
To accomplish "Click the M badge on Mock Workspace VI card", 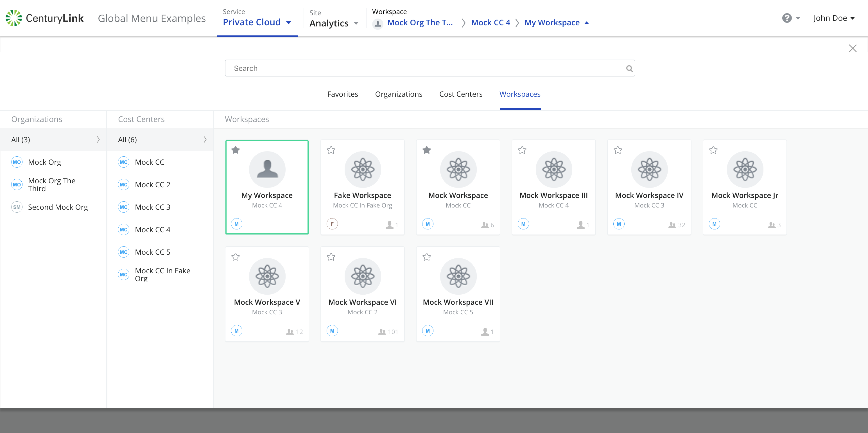I will 332,331.
